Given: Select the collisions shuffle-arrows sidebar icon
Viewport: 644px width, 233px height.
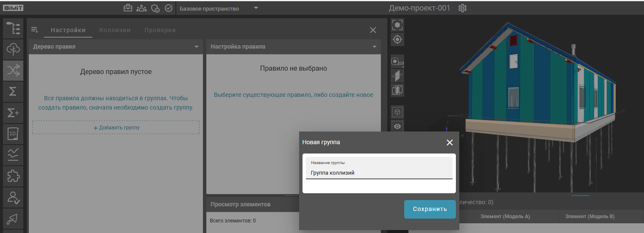Looking at the screenshot, I should tap(13, 71).
